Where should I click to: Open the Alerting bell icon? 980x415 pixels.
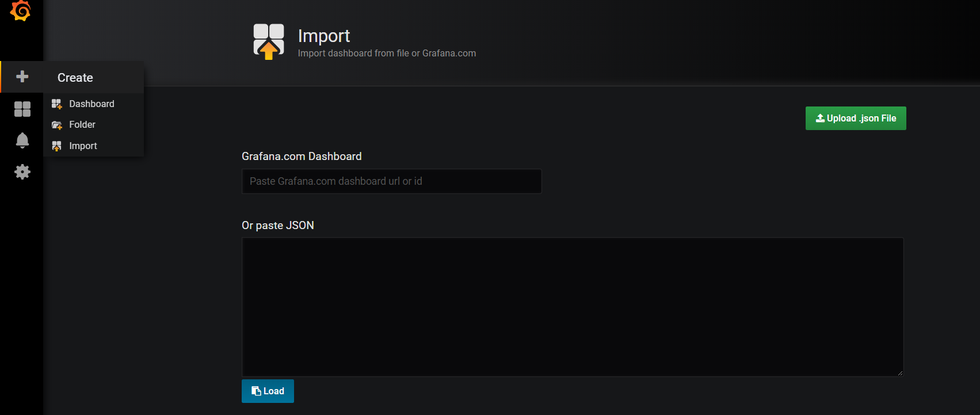point(22,140)
